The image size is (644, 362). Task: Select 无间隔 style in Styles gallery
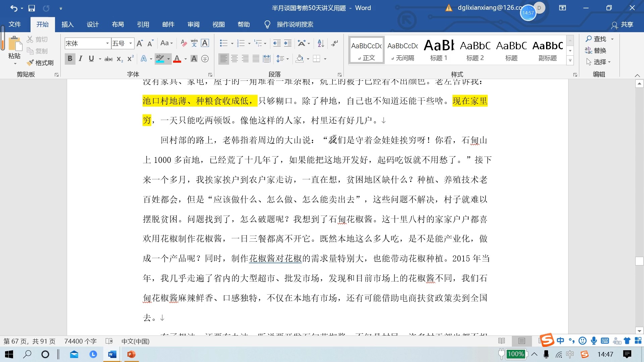point(402,50)
